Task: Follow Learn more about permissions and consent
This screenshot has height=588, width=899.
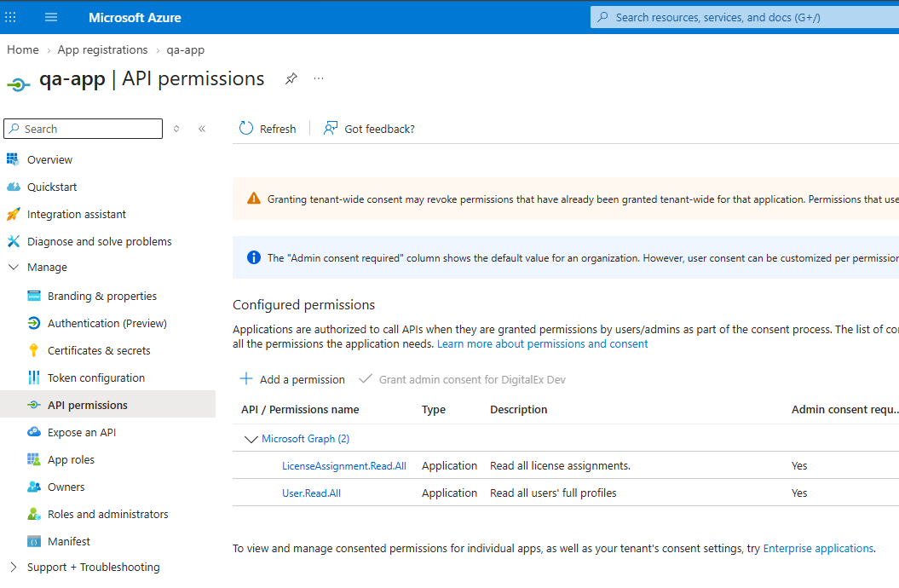Action: [542, 344]
